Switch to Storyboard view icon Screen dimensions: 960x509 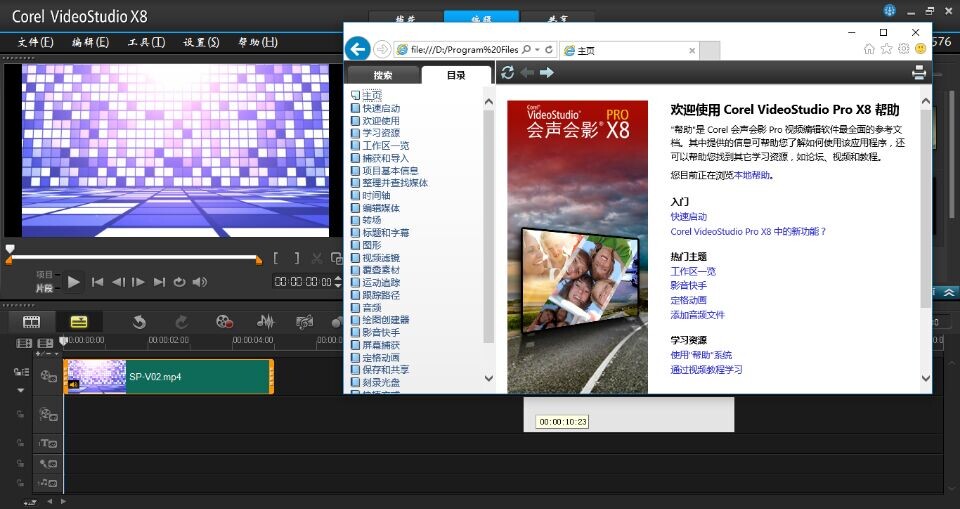coord(32,322)
